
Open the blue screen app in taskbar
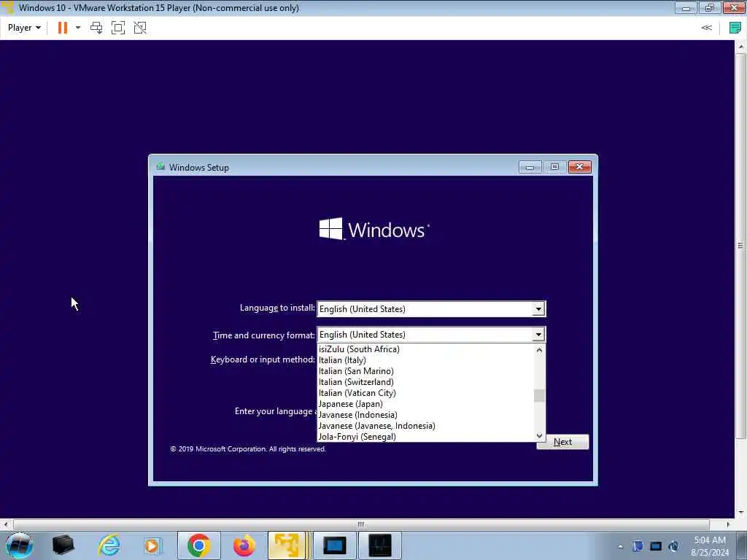tap(334, 545)
